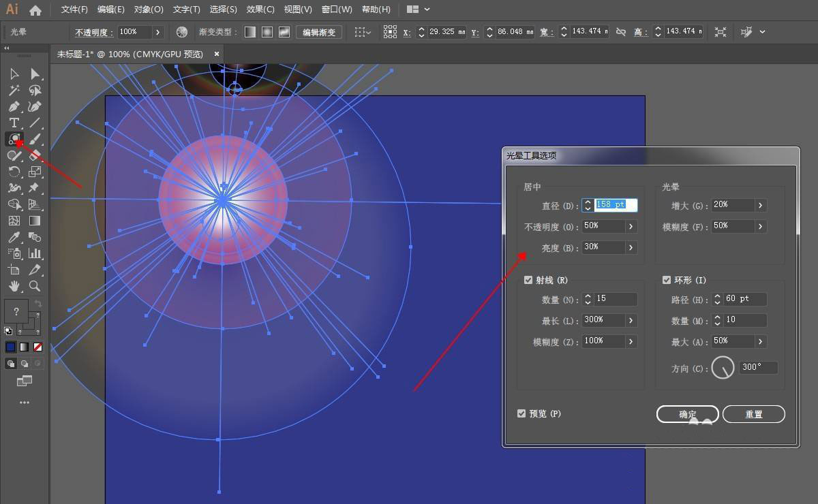Select the Pen tool
Viewport: 818px width, 504px height.
coord(14,107)
